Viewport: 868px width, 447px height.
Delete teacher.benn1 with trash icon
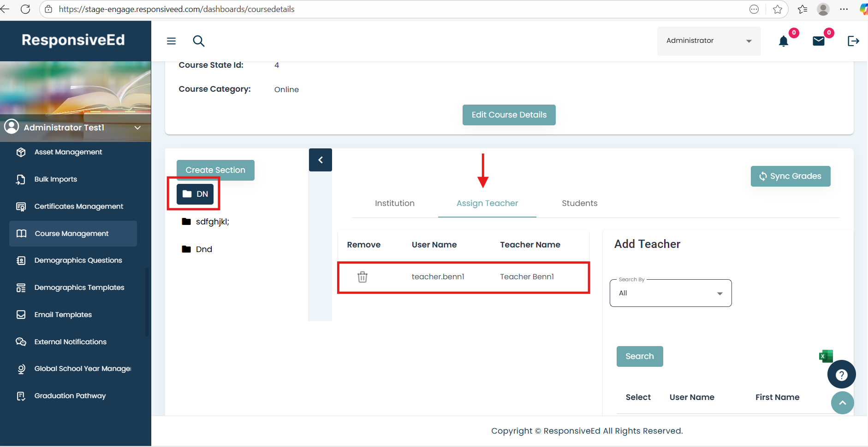(363, 277)
